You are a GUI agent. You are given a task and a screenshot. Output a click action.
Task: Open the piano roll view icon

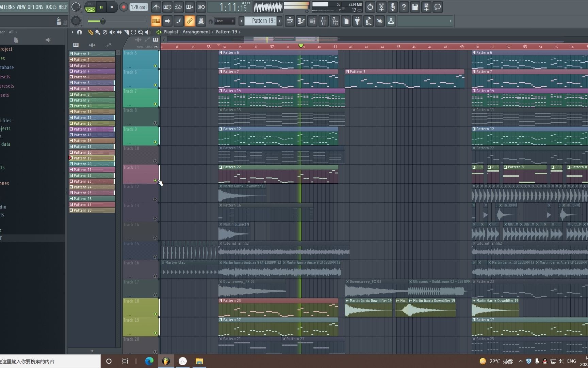point(301,21)
